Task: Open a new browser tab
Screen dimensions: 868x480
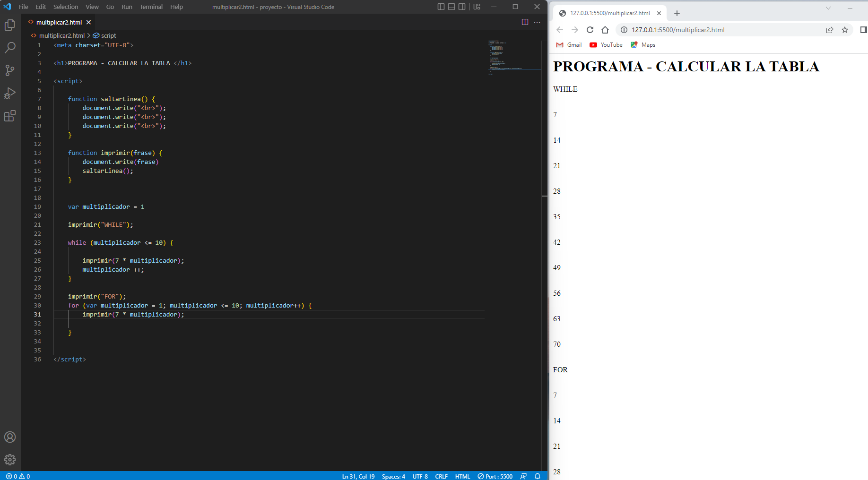Action: click(677, 13)
